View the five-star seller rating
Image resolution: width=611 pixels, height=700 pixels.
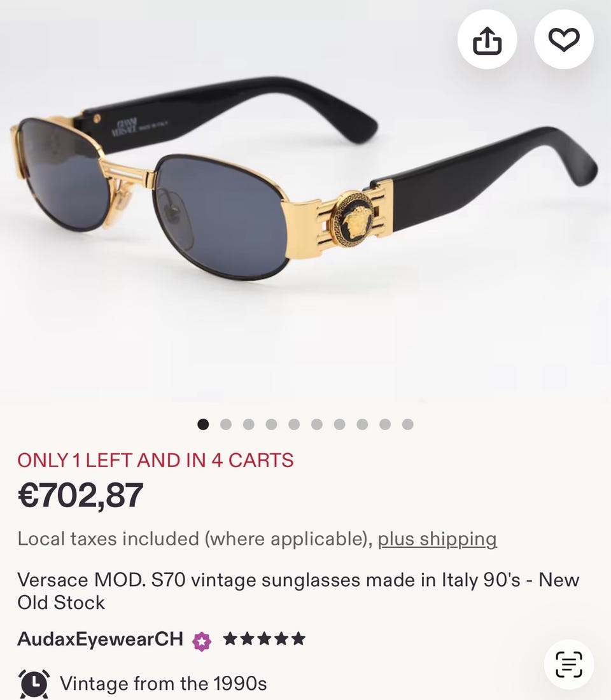(x=264, y=639)
